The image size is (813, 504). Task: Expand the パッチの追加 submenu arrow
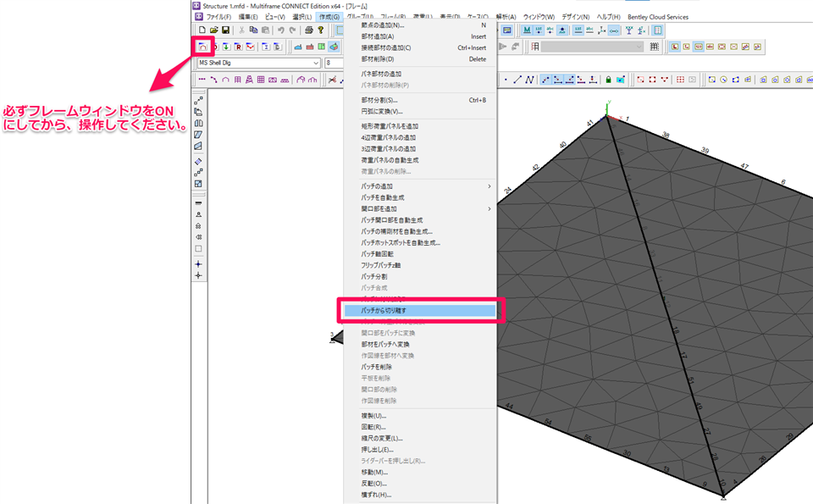(x=489, y=186)
